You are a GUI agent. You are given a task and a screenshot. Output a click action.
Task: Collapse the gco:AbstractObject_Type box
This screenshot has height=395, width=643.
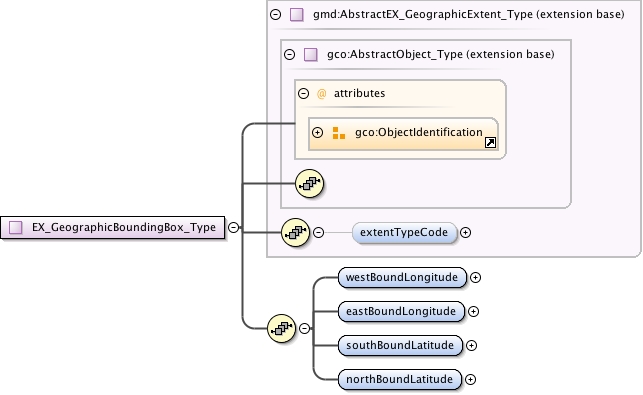[290, 55]
